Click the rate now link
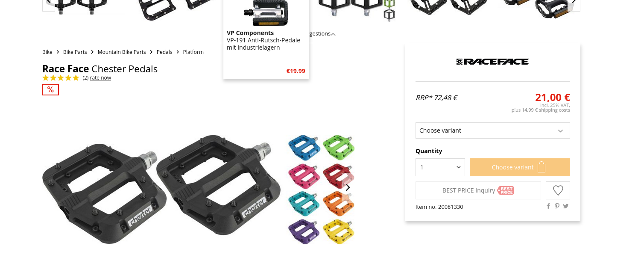This screenshot has width=644, height=258. point(100,78)
